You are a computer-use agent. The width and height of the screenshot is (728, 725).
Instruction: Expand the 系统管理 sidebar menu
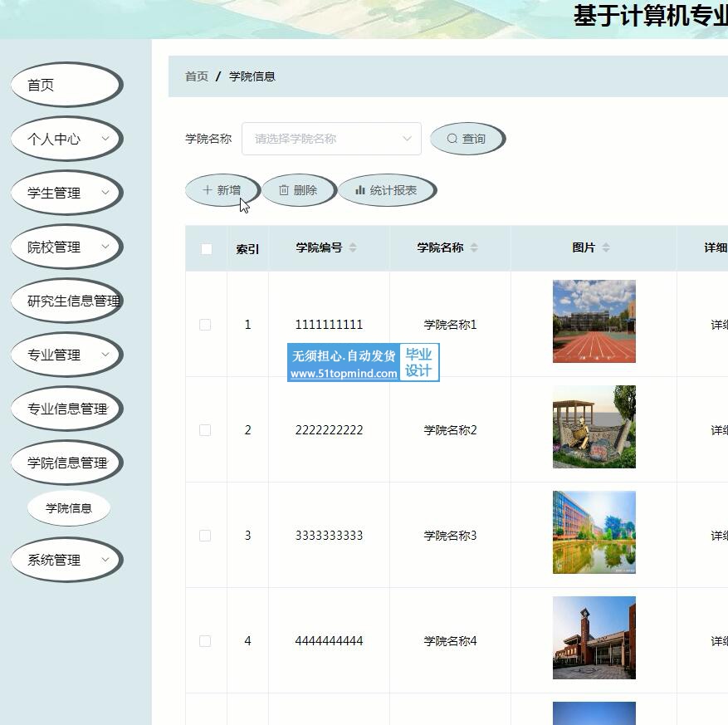coord(67,560)
